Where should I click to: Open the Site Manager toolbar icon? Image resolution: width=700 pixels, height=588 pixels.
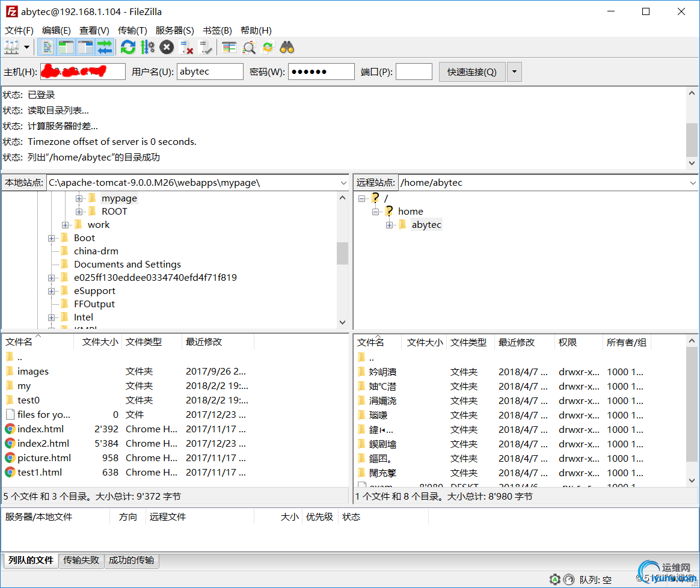[11, 47]
